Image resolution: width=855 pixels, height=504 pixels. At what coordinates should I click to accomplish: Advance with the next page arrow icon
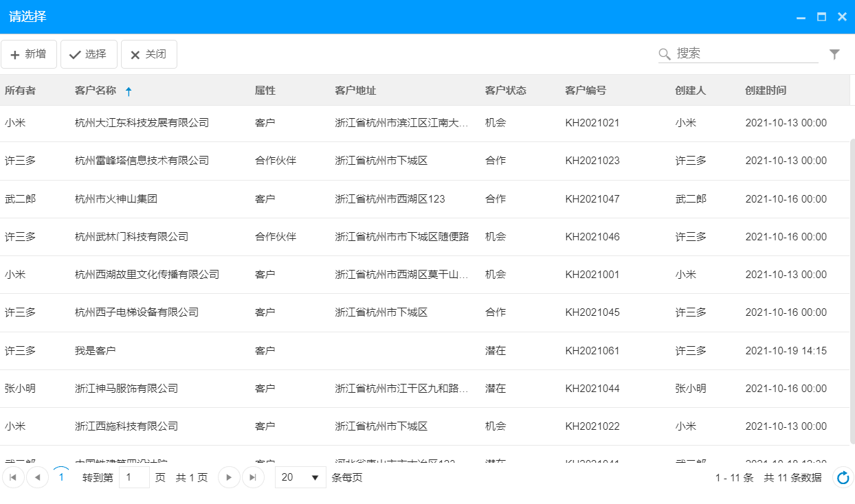[228, 477]
